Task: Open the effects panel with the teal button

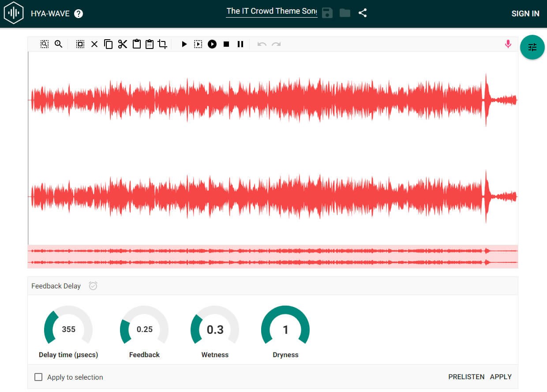Action: (x=532, y=47)
